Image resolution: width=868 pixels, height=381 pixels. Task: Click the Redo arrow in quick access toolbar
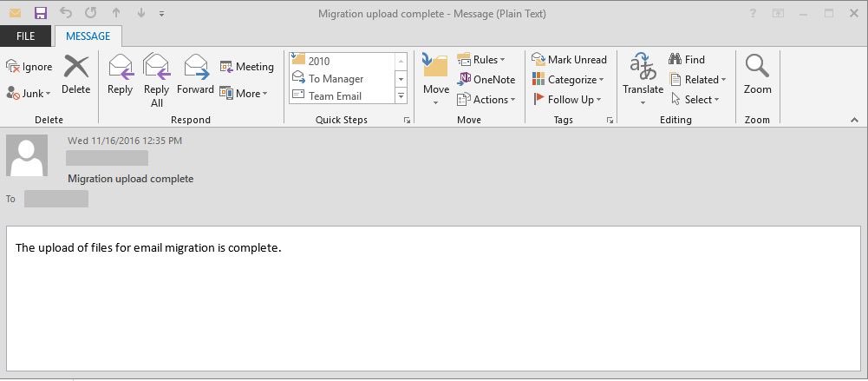[90, 13]
